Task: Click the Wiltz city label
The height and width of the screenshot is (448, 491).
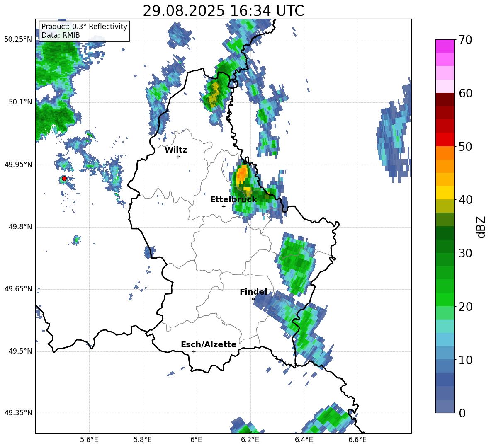Action: click(176, 150)
